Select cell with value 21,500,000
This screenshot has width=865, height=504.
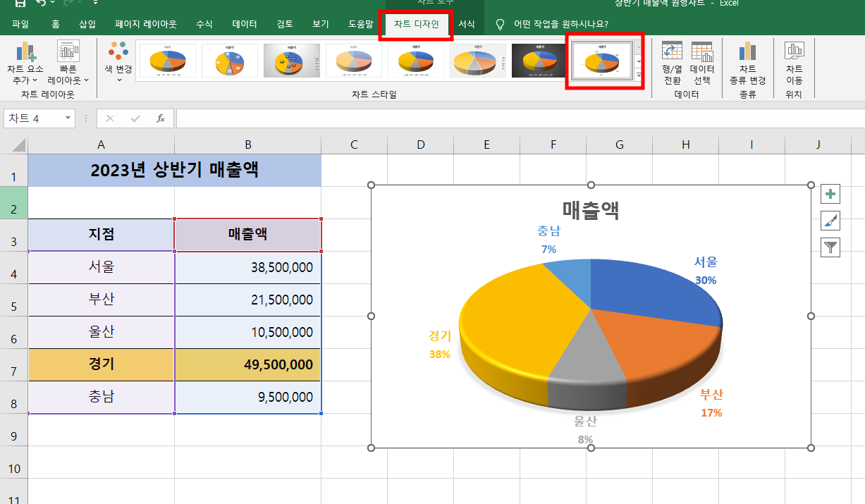click(247, 300)
